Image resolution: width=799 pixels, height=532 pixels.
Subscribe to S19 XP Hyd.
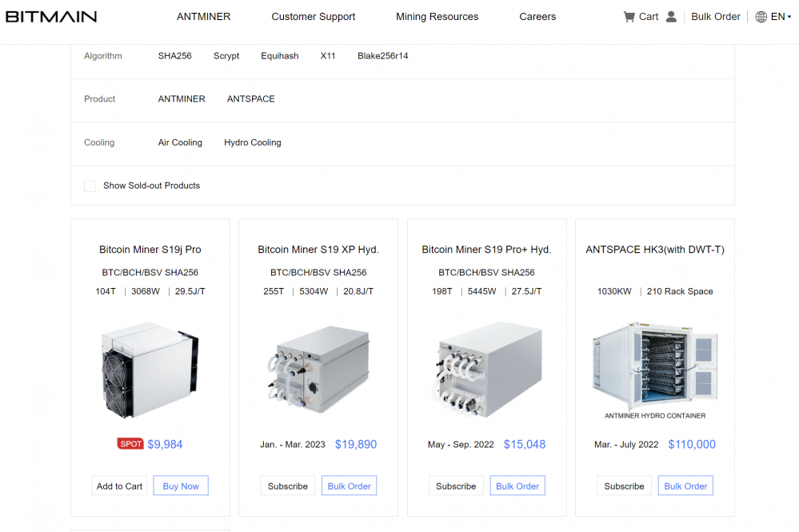[x=287, y=486]
